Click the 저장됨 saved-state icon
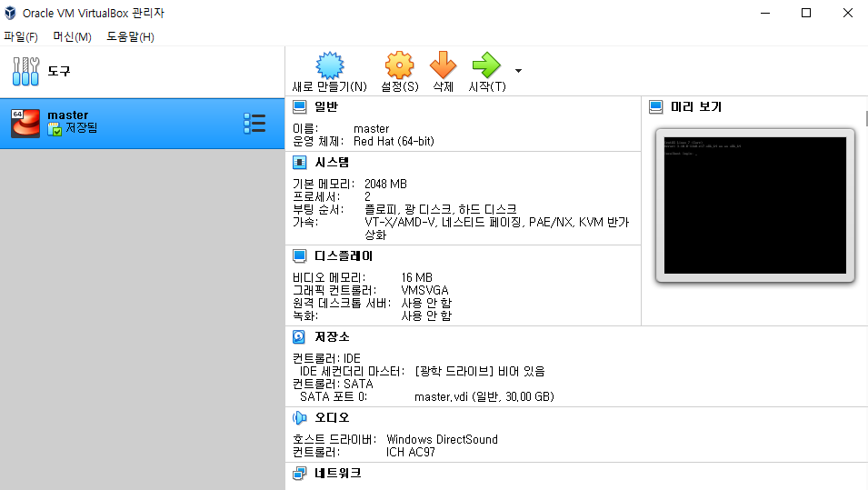 pos(55,129)
